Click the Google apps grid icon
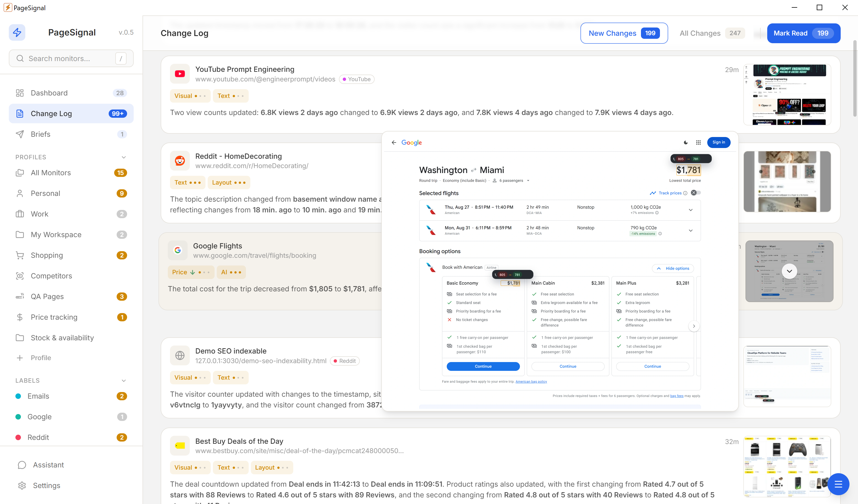The image size is (858, 504). tap(698, 142)
